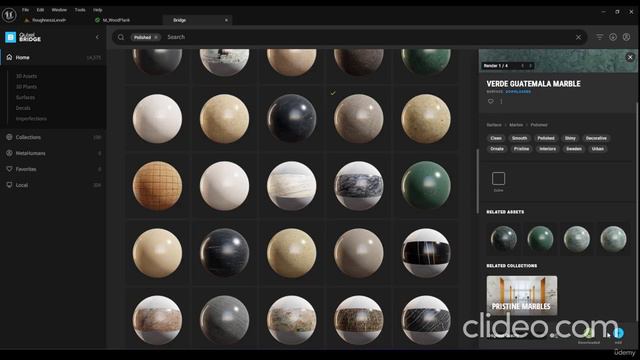Open the File menu

(25, 9)
